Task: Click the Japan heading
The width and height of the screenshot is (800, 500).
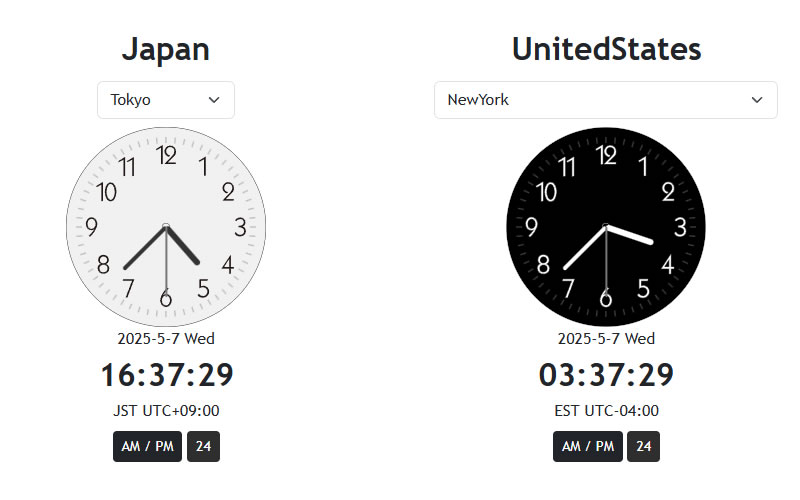Action: 166,49
